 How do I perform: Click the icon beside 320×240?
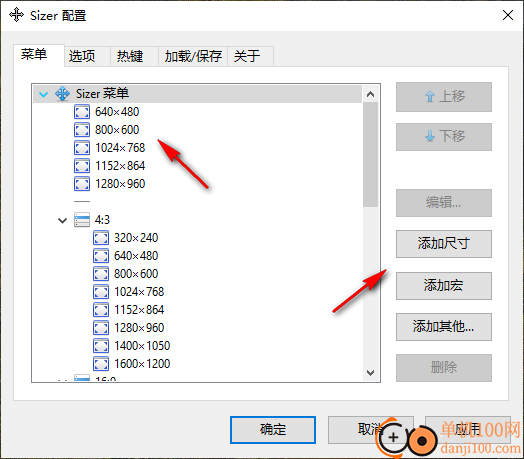(101, 238)
